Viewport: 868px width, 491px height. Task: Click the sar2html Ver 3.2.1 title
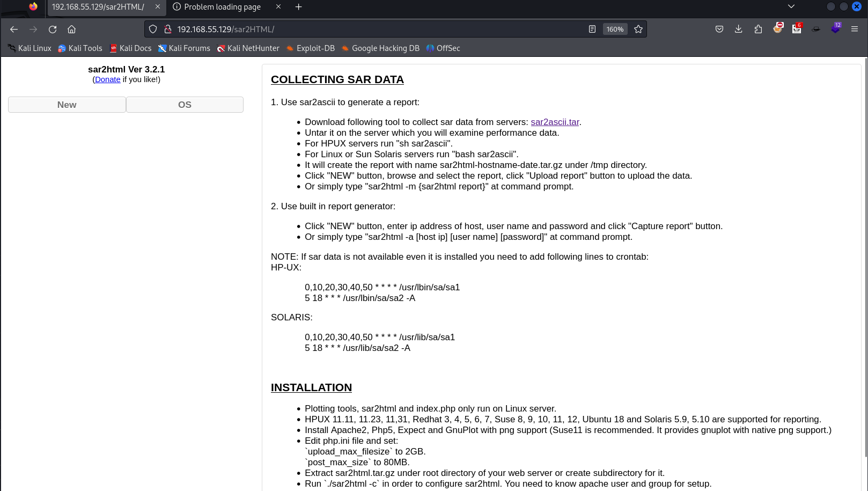tap(127, 69)
